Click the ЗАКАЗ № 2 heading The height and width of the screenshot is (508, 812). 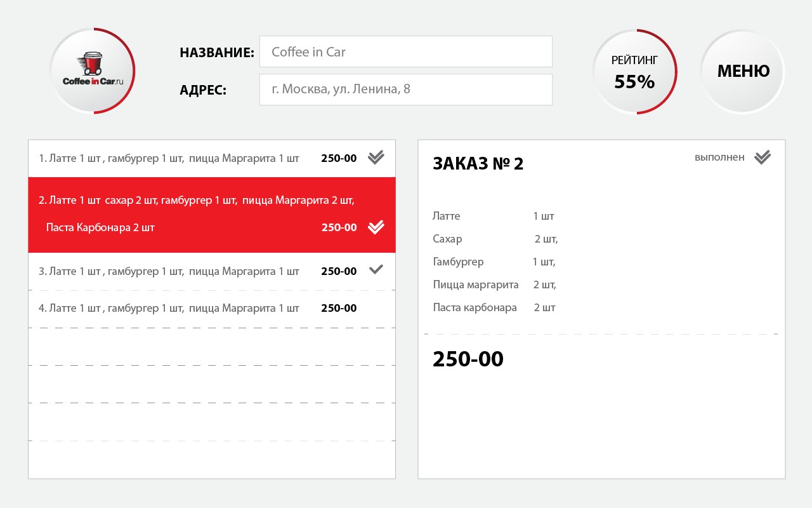[x=478, y=164]
